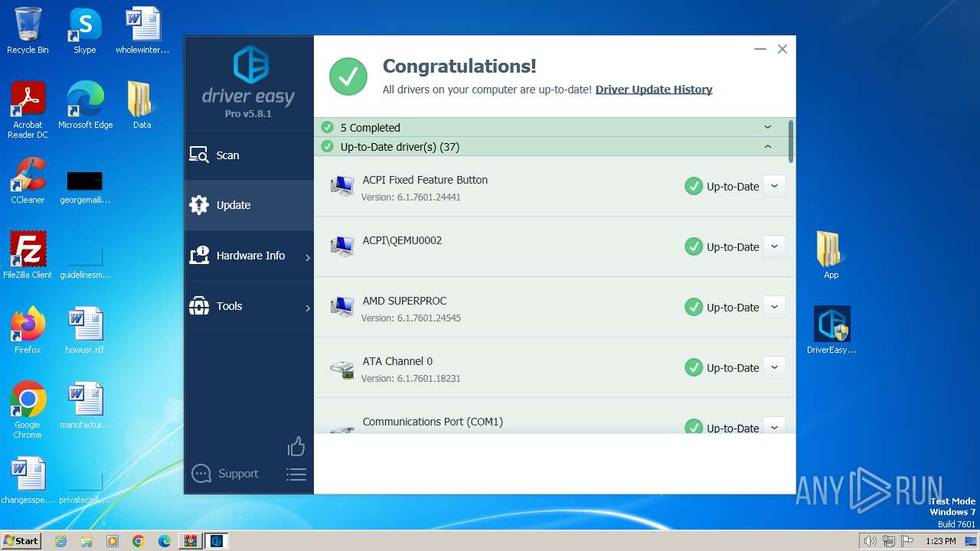Image resolution: width=980 pixels, height=551 pixels.
Task: Expand Hardware Info submenu arrow
Action: pos(308,258)
